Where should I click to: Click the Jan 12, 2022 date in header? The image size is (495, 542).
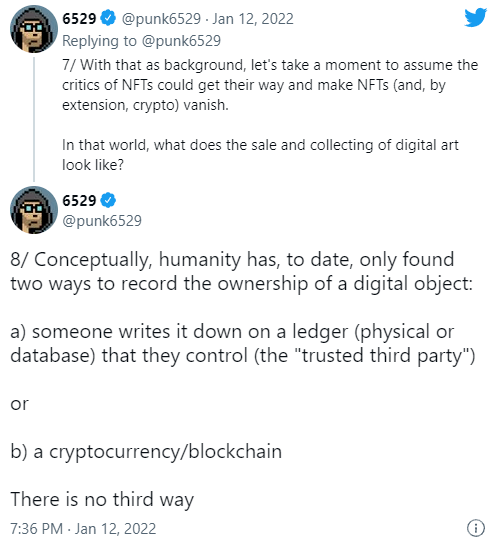253,19
